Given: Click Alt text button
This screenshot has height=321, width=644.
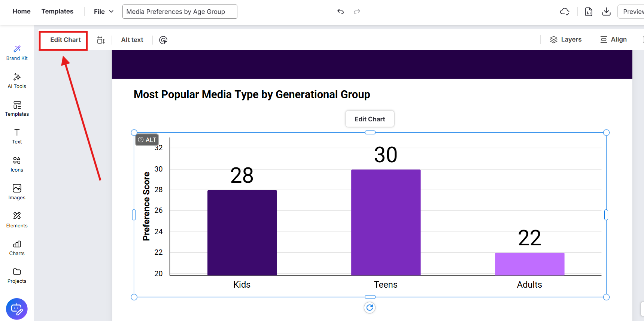Looking at the screenshot, I should [132, 40].
